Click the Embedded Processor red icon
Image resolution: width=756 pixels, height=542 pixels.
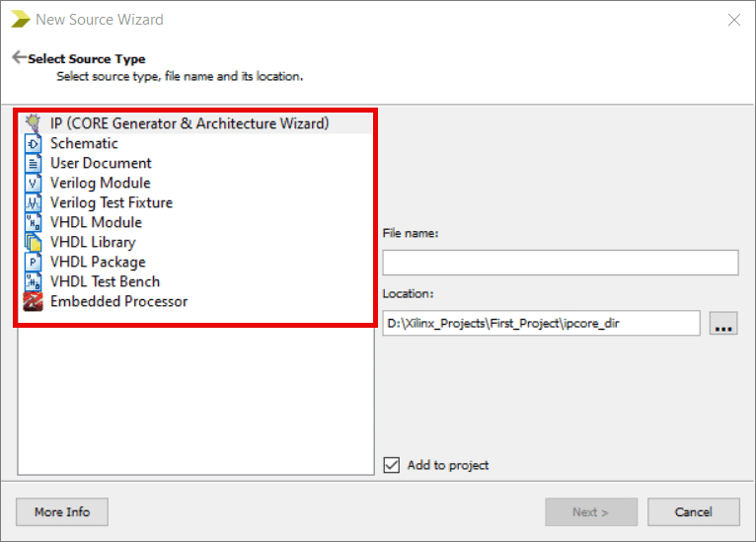(33, 302)
